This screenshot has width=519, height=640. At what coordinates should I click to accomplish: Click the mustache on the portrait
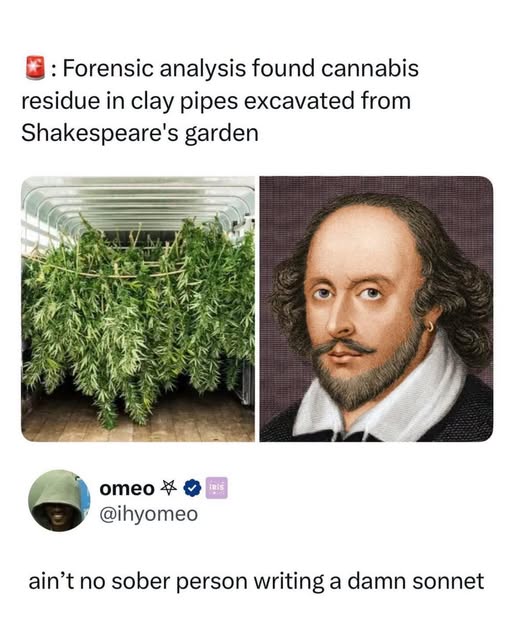coord(344,347)
